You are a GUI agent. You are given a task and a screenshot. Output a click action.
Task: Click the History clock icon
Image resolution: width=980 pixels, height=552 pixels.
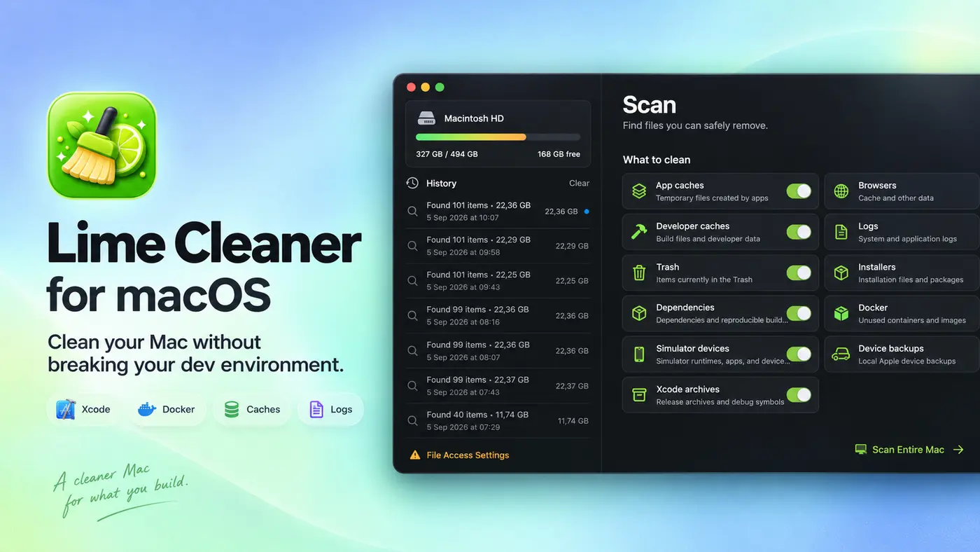tap(412, 183)
